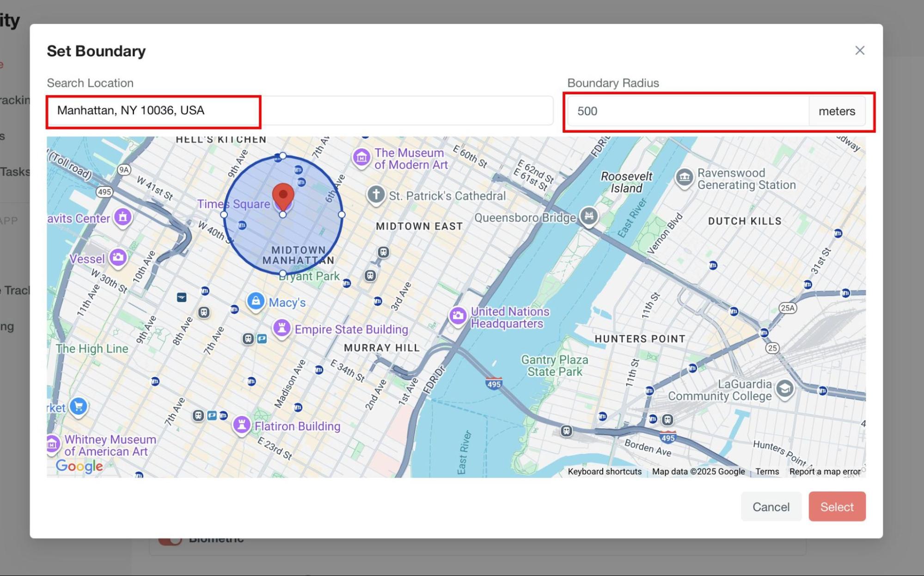The height and width of the screenshot is (576, 924).
Task: Click the Museum of Modern Art icon
Action: [x=361, y=158]
